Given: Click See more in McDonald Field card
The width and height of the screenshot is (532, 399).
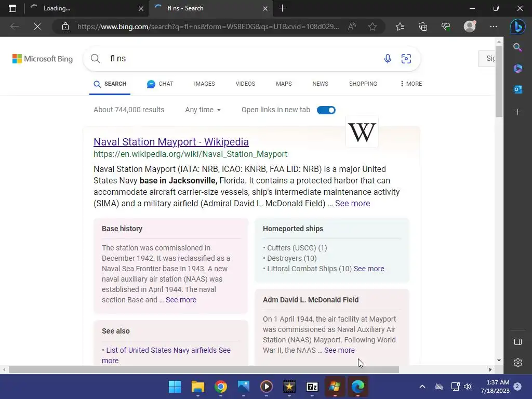Looking at the screenshot, I should click(339, 350).
